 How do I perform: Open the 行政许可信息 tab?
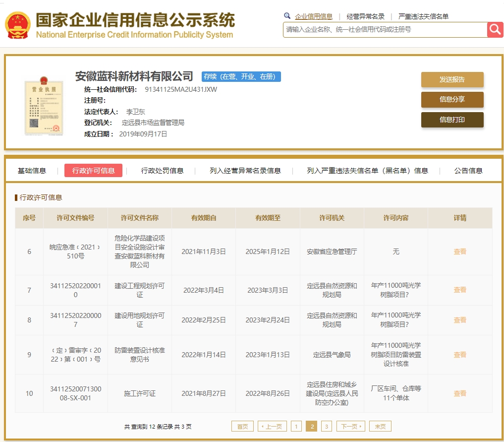click(93, 171)
